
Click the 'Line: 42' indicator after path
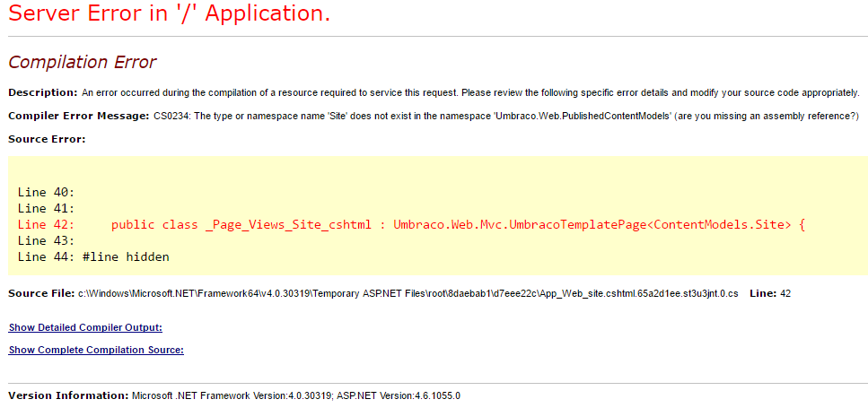click(x=770, y=293)
